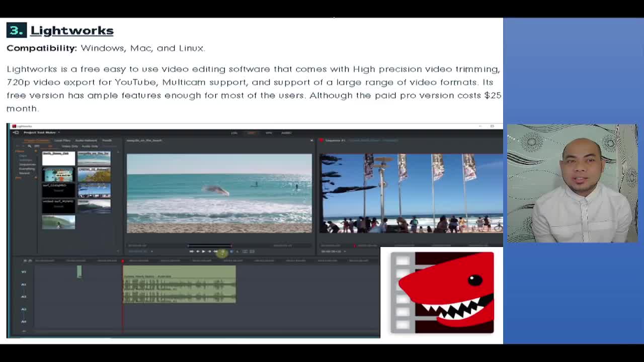Open the Pond5 tab

pyautogui.click(x=107, y=140)
